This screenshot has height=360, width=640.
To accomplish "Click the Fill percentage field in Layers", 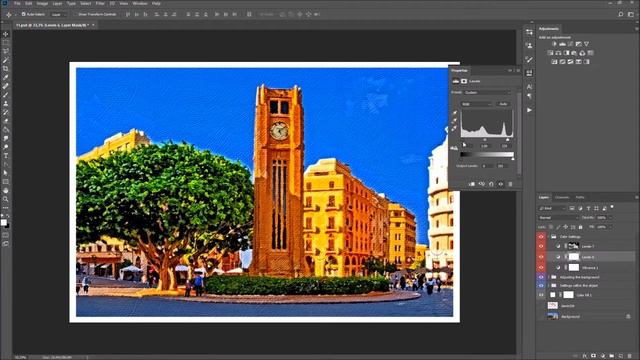I will coord(602,227).
